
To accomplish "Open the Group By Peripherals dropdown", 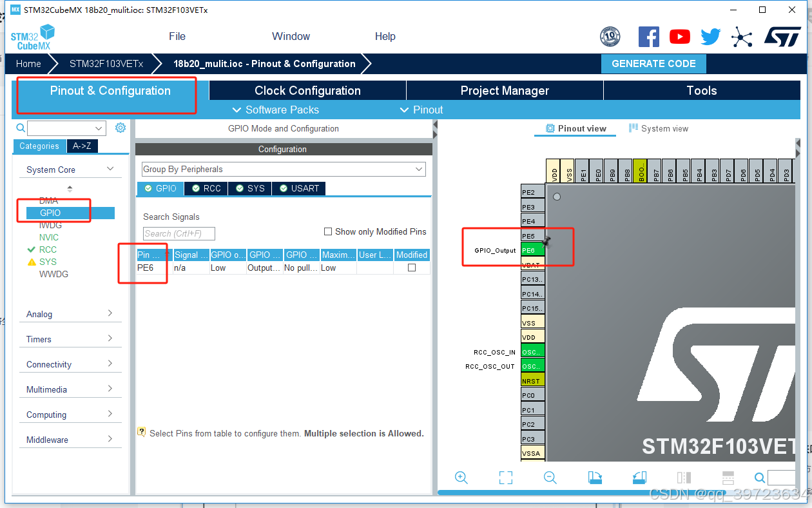I will 284,169.
